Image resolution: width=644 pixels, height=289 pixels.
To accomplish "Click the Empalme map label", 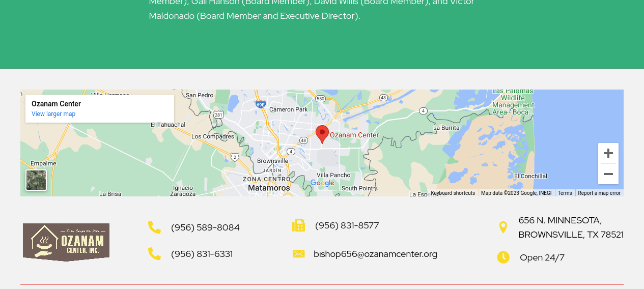I will [43, 163].
